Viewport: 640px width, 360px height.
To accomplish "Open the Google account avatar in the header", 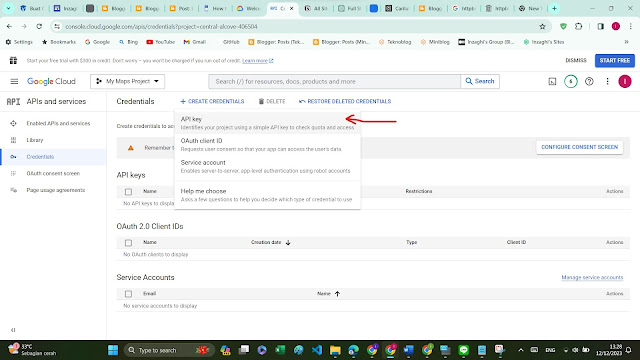I will pyautogui.click(x=624, y=81).
